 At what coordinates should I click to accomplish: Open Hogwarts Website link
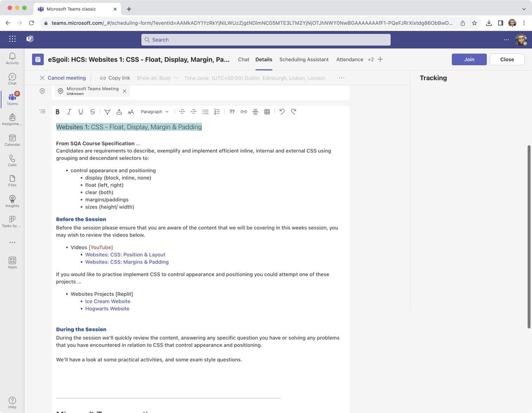[x=107, y=308]
